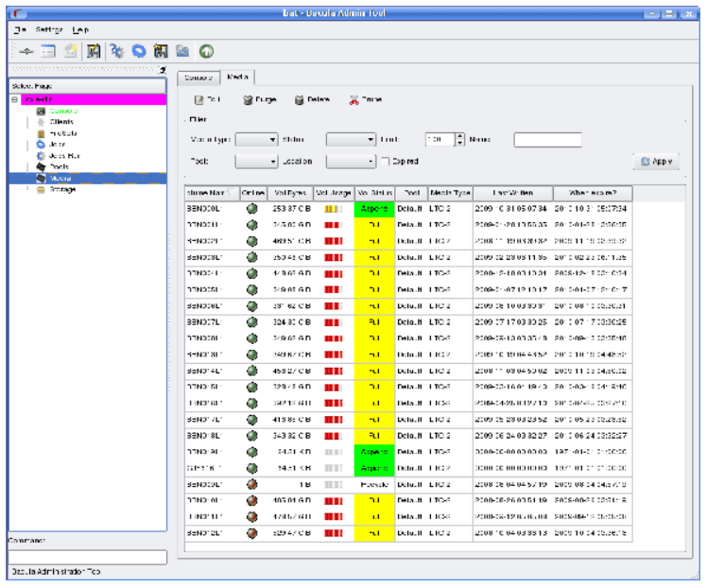Click the connect plug icon in toolbar
This screenshot has height=588, width=707.
26,52
